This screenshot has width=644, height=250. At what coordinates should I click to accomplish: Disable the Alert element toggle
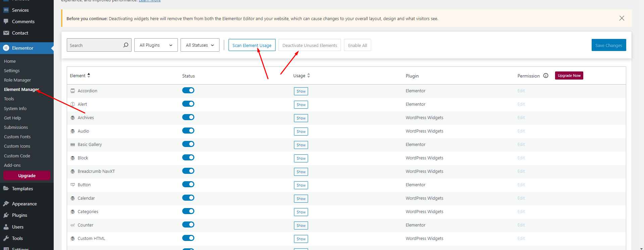point(188,104)
